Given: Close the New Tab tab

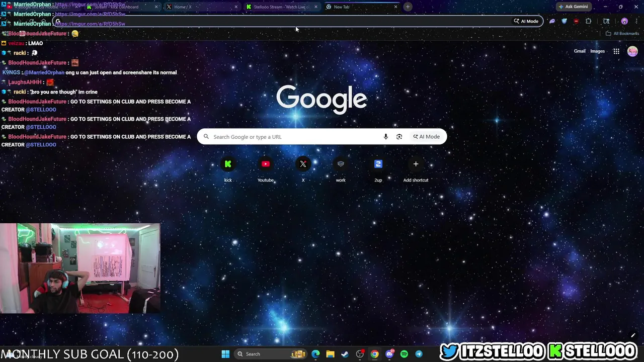Looking at the screenshot, I should click(x=395, y=7).
